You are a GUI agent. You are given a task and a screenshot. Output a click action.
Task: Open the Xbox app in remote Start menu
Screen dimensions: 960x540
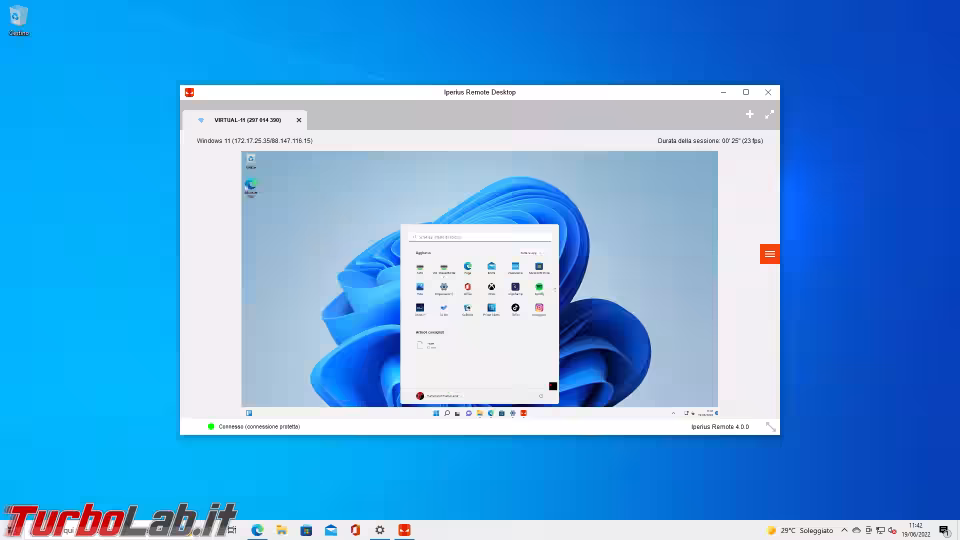click(491, 287)
